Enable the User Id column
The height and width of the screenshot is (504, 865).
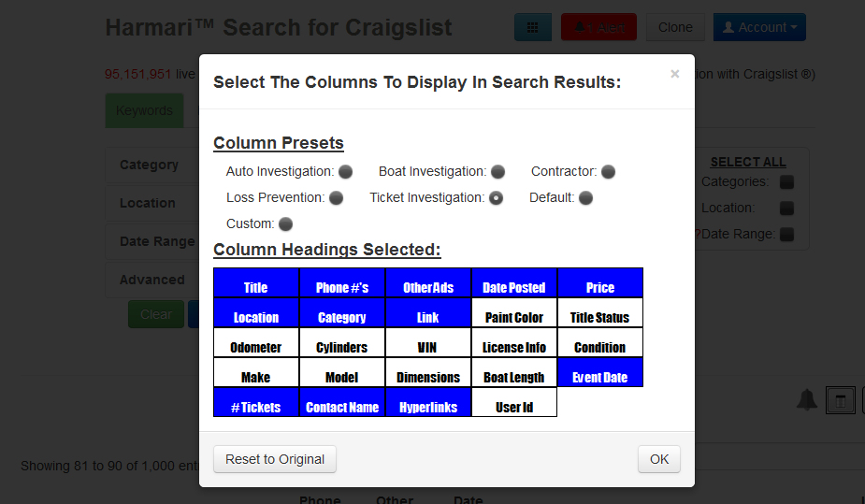click(514, 402)
